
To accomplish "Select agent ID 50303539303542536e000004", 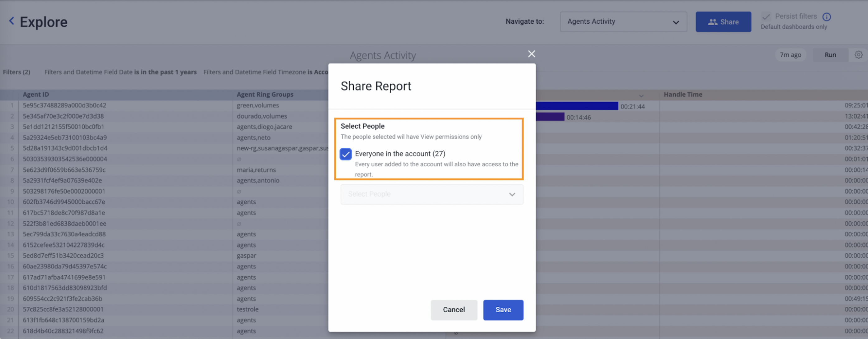I will [65, 159].
